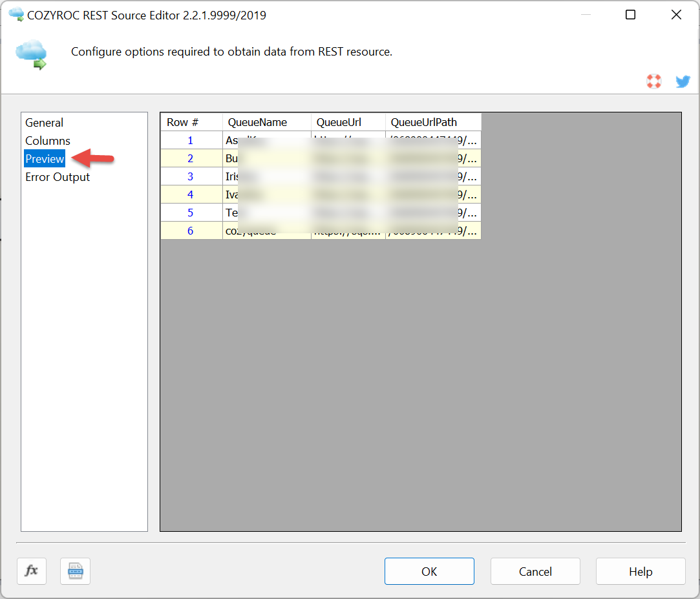Open the Error Output page
The image size is (700, 599).
coord(58,177)
